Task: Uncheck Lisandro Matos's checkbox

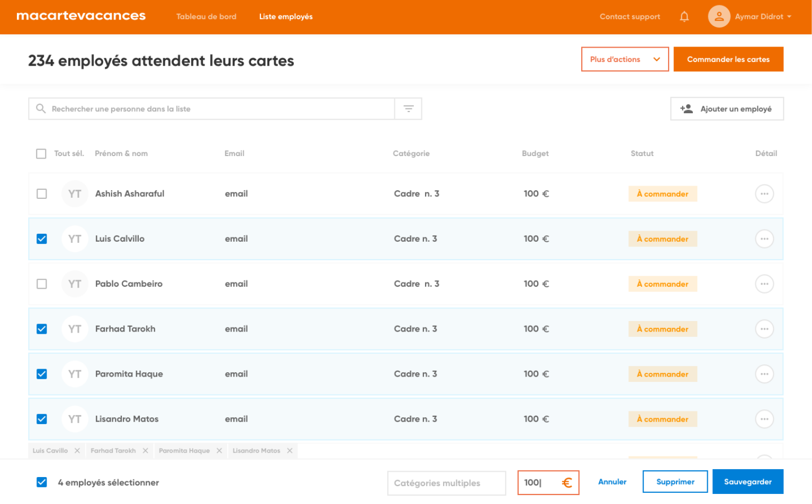Action: (x=42, y=419)
